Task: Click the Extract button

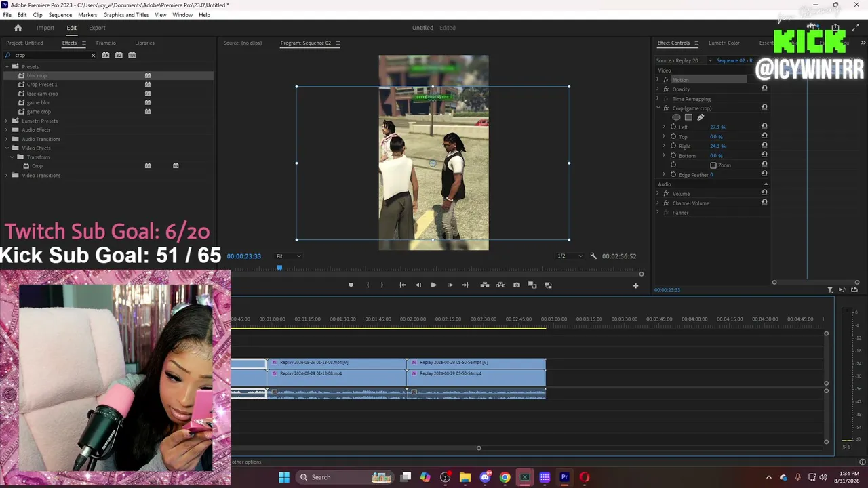Action: point(500,285)
